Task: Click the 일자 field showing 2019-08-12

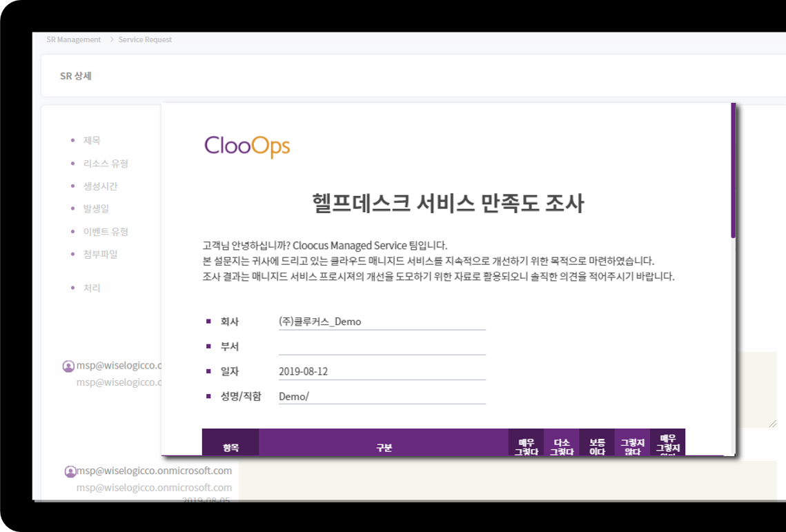Action: tap(382, 371)
